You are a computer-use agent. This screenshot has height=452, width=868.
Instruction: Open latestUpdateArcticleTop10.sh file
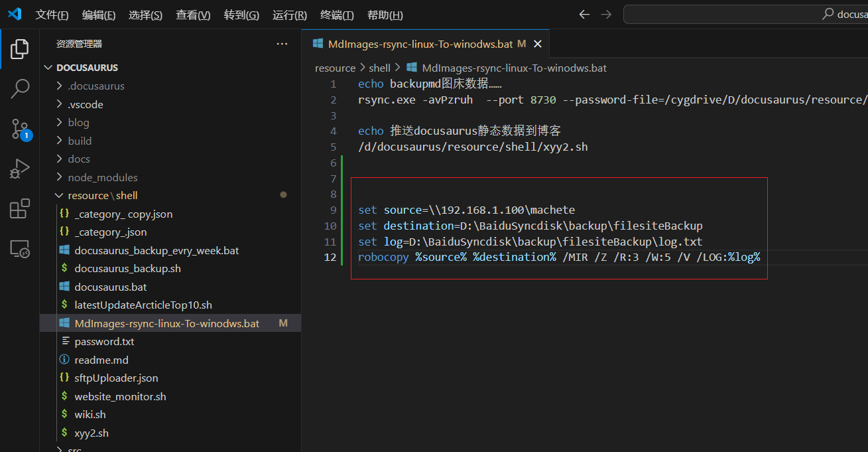pos(143,305)
